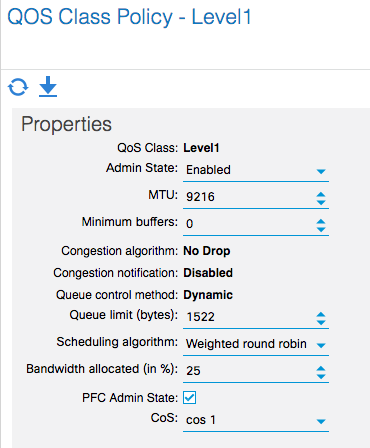
Task: Decrease Queue limit bytes down arrow
Action: pos(321,322)
